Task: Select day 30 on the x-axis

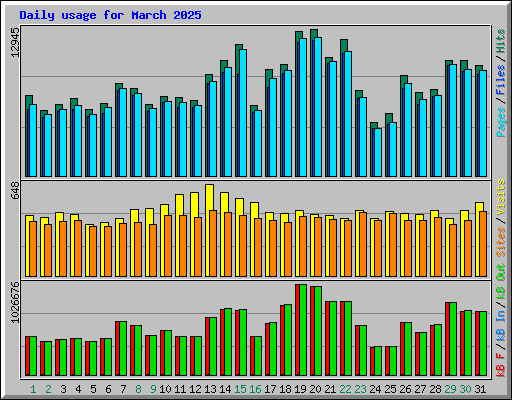Action: tap(465, 389)
